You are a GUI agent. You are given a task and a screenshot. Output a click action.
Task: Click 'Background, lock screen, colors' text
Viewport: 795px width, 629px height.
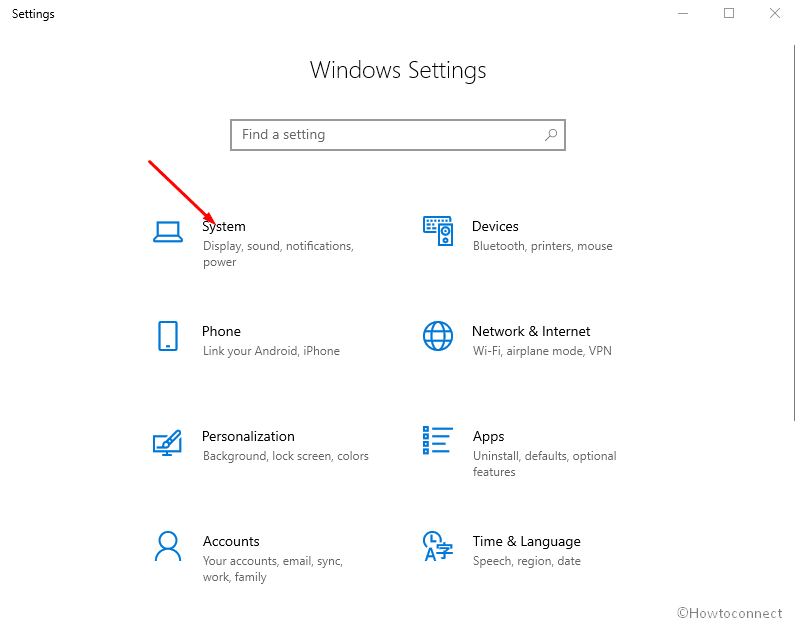point(286,456)
